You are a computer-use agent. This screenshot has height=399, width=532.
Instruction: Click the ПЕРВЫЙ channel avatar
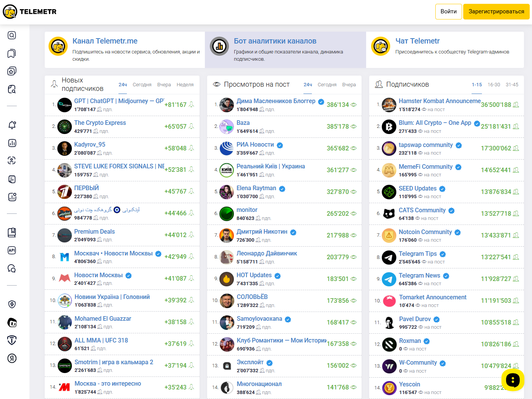pyautogui.click(x=65, y=192)
